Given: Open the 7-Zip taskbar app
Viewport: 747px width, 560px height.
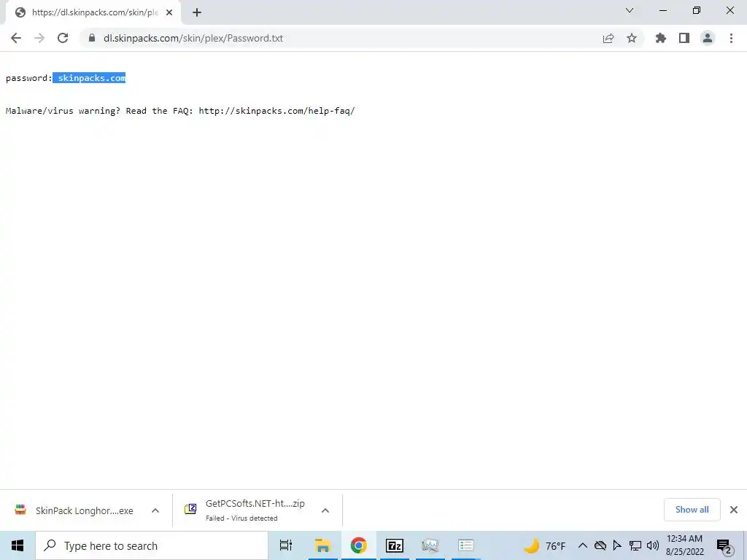Looking at the screenshot, I should pos(395,545).
